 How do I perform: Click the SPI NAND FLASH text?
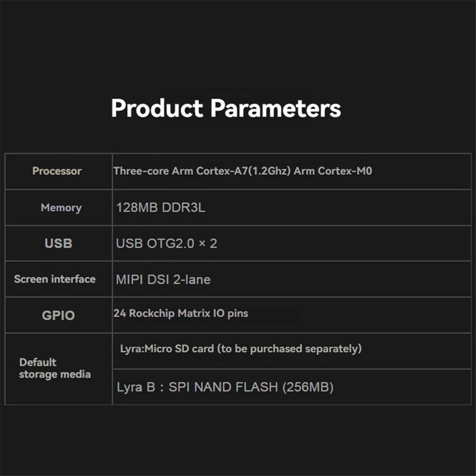click(223, 387)
